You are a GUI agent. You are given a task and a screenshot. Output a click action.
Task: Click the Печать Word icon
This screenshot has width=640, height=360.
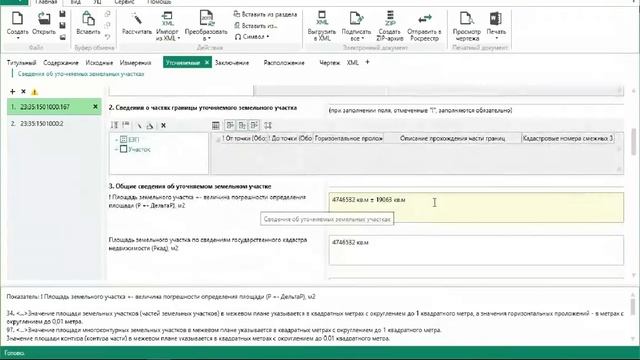point(496,19)
